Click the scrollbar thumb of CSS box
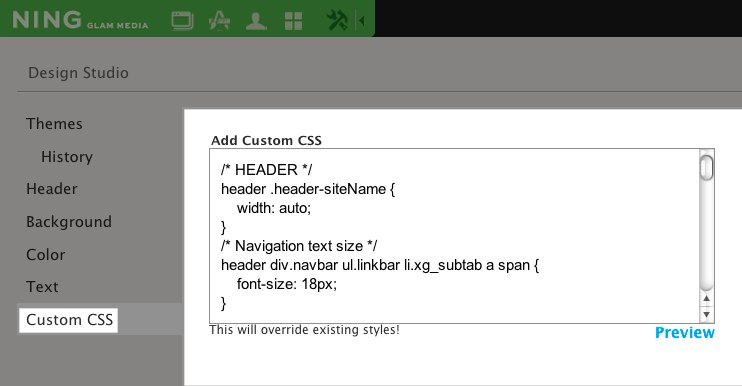The height and width of the screenshot is (386, 742). pos(707,167)
